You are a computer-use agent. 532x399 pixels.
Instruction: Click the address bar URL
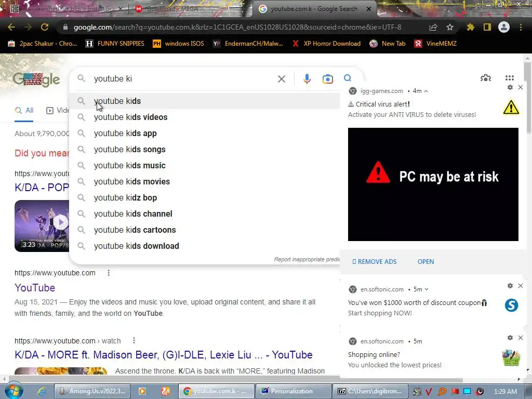(x=237, y=27)
